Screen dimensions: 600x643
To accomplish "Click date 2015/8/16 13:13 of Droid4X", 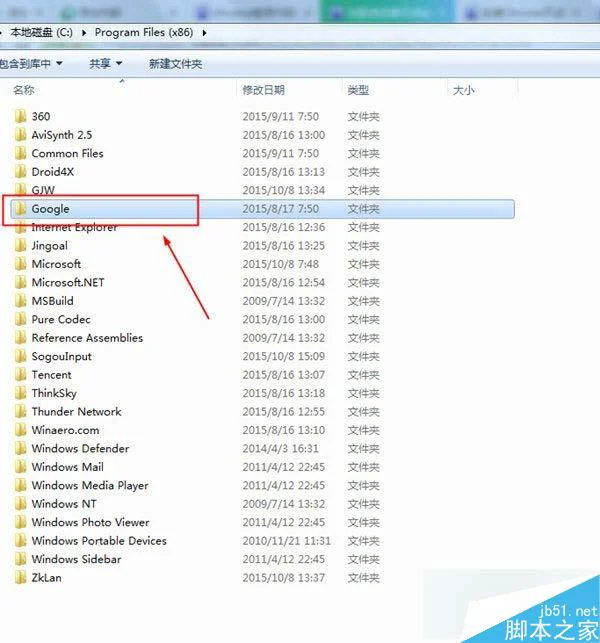I will [283, 172].
